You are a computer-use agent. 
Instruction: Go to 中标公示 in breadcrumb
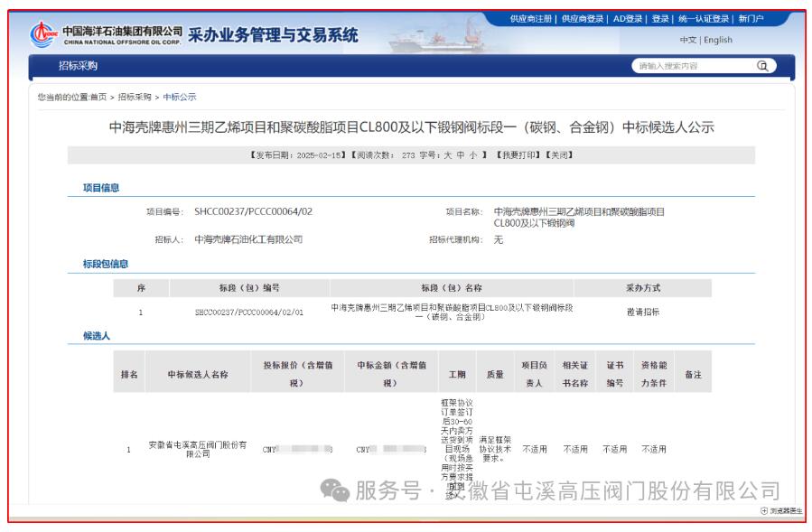click(x=180, y=97)
